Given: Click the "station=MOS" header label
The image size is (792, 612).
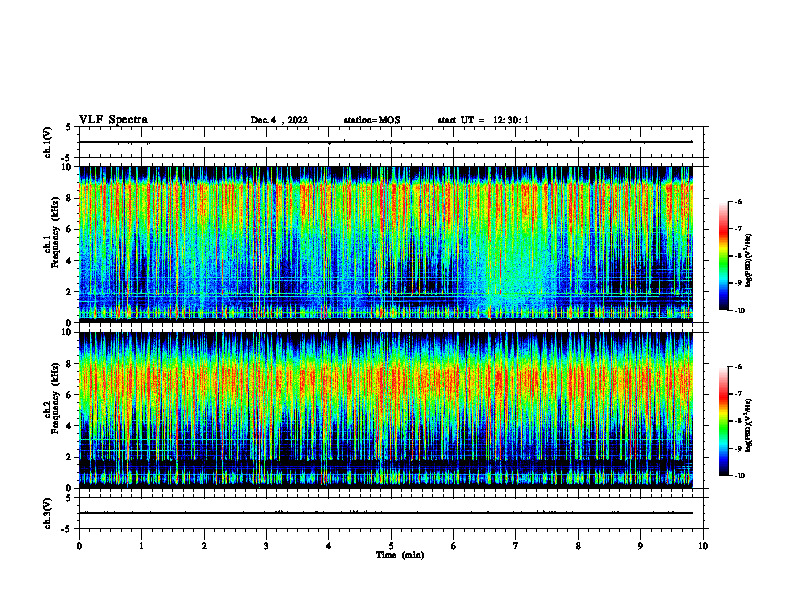Looking at the screenshot, I should (x=372, y=120).
